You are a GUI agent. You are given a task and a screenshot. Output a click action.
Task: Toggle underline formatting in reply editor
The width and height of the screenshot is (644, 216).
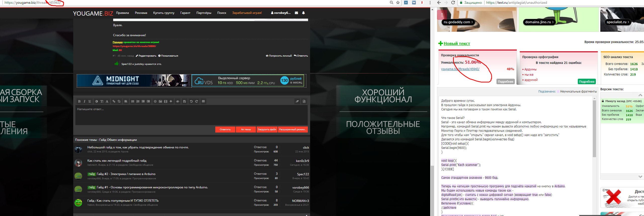click(90, 101)
